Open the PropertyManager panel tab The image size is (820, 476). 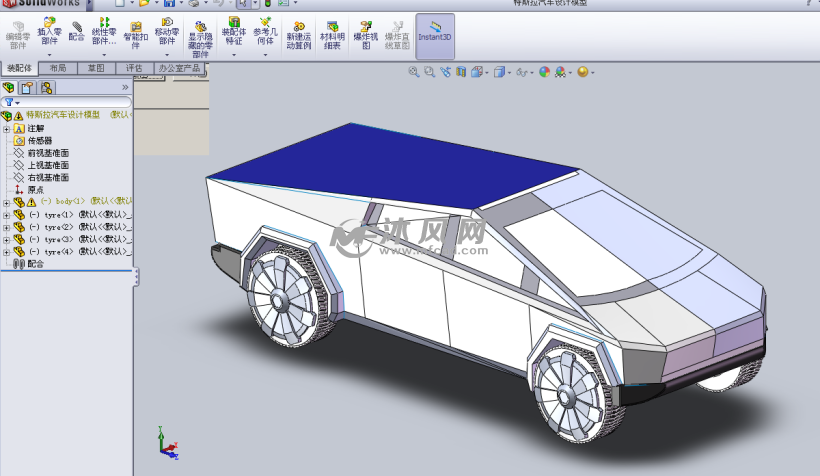coord(27,87)
